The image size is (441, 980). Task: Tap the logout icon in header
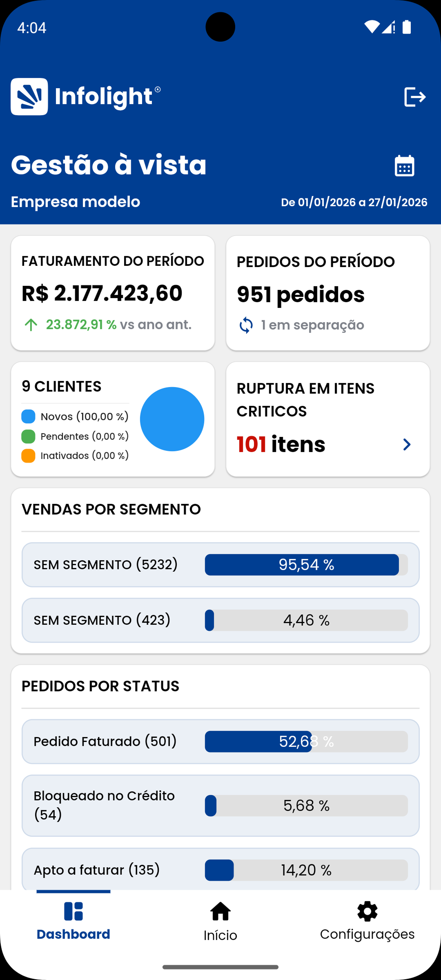[415, 97]
